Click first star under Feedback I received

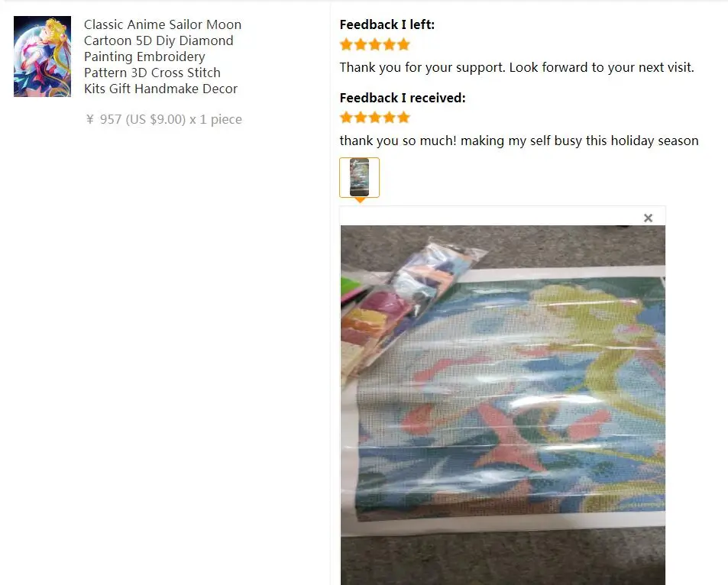346,118
